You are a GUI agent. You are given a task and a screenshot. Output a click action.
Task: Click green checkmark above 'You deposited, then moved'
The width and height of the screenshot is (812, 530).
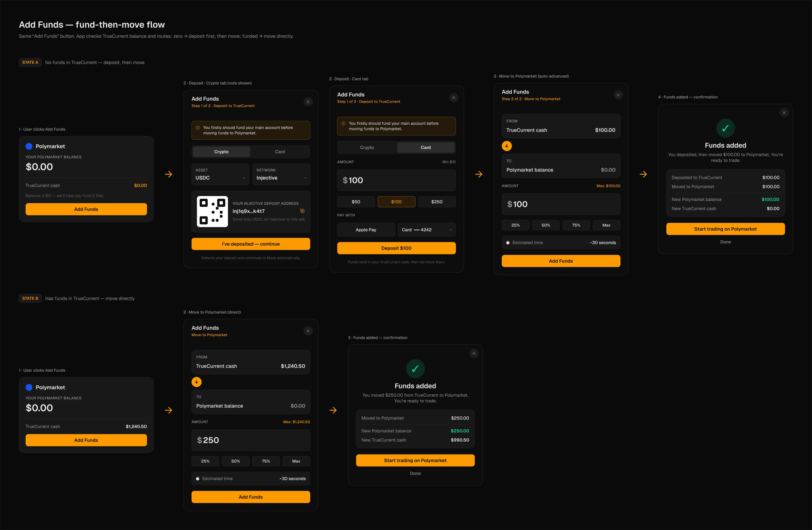coord(725,128)
